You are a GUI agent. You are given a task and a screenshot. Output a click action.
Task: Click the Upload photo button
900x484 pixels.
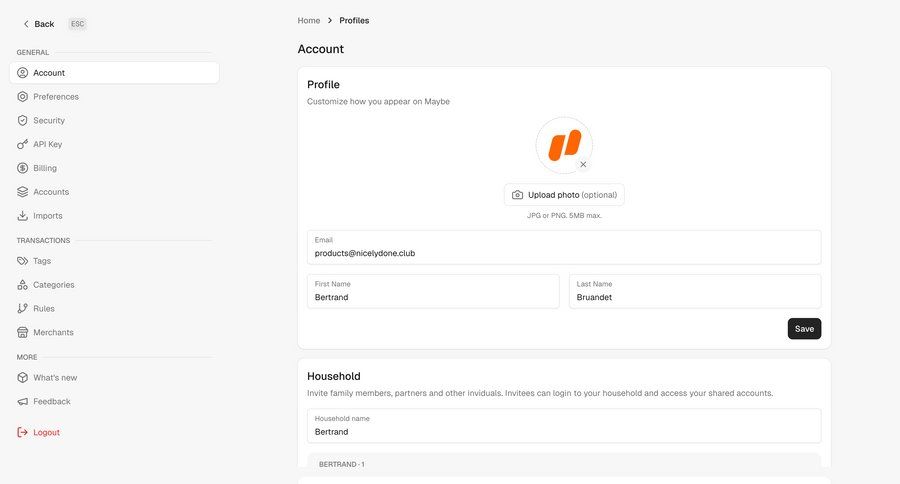click(x=564, y=195)
